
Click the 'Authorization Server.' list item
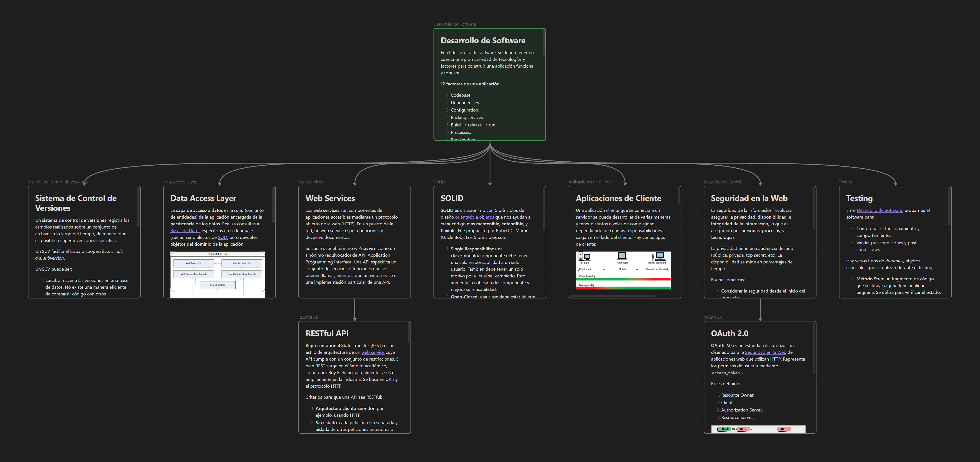[742, 410]
